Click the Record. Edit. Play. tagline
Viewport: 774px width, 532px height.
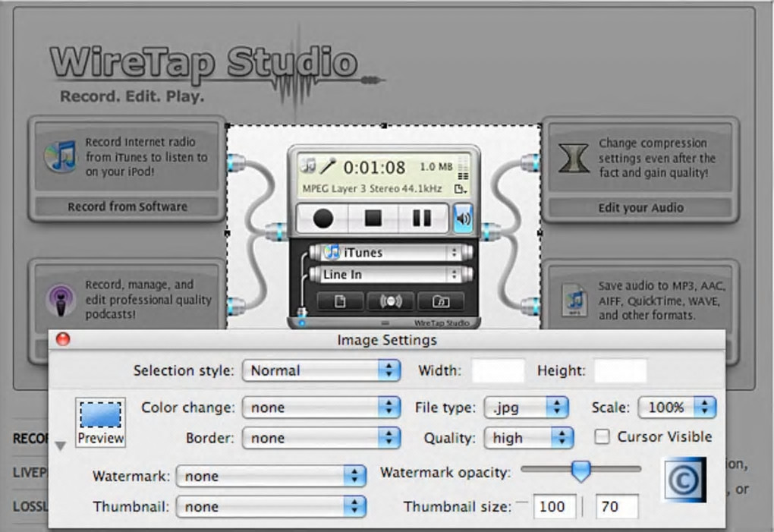[132, 96]
